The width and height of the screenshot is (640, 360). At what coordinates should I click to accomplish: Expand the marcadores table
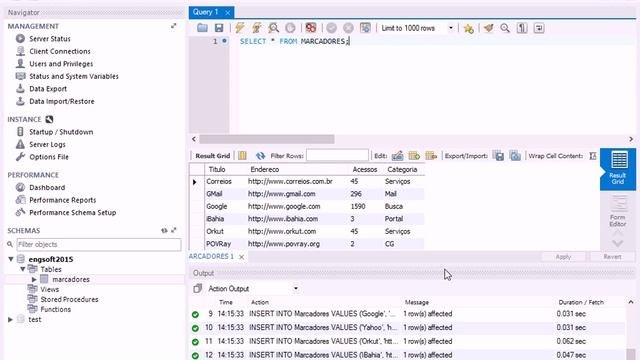point(34,280)
